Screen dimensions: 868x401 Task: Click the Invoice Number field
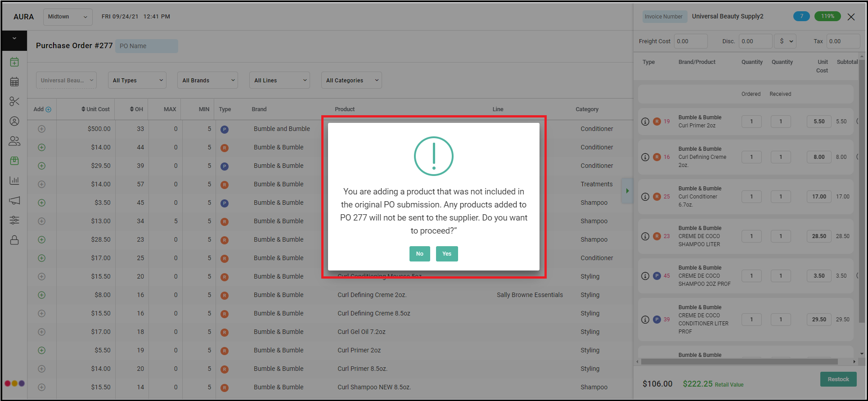[x=664, y=17]
